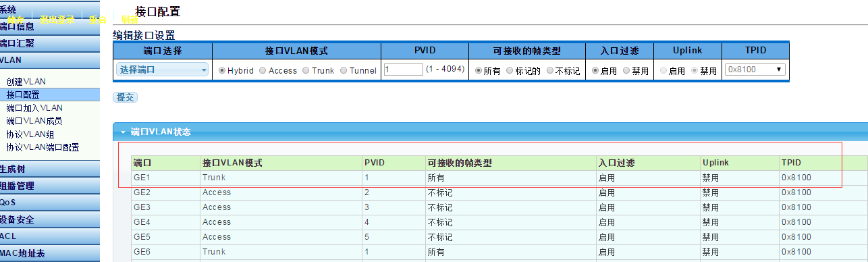868x262 pixels.
Task: Open 创建VLAN in sidebar
Action: tap(26, 82)
